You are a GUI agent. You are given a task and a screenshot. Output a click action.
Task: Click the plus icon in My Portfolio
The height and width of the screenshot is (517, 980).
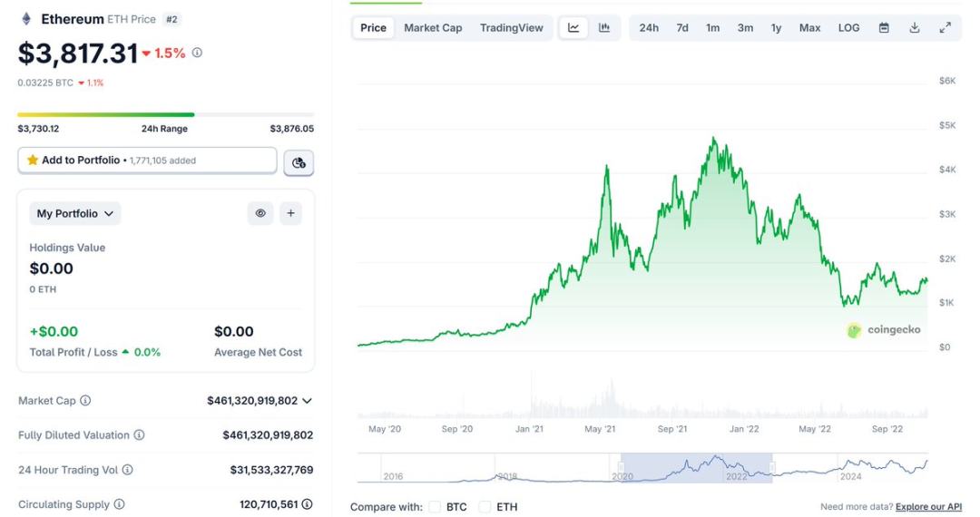pyautogui.click(x=290, y=213)
